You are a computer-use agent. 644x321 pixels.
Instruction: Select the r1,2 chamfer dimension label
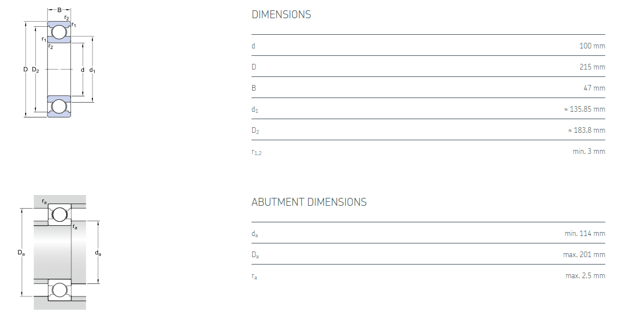[257, 152]
